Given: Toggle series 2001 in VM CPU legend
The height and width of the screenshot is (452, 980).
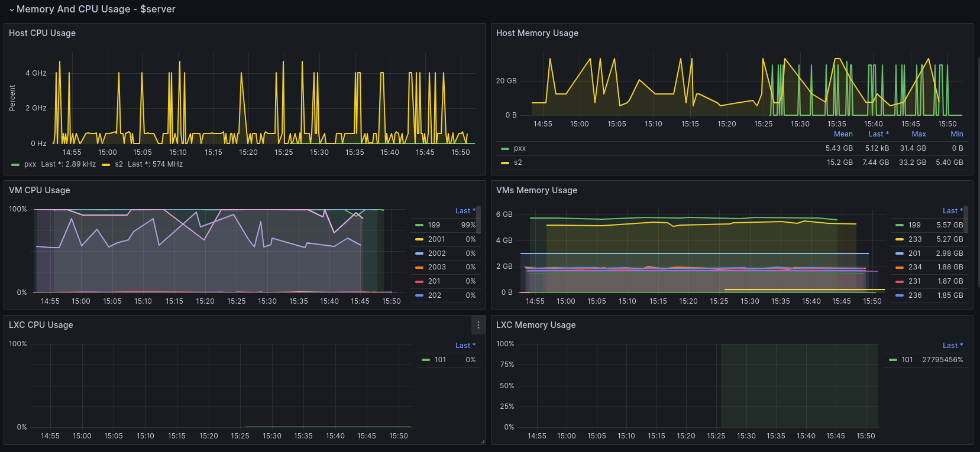Looking at the screenshot, I should (x=436, y=239).
